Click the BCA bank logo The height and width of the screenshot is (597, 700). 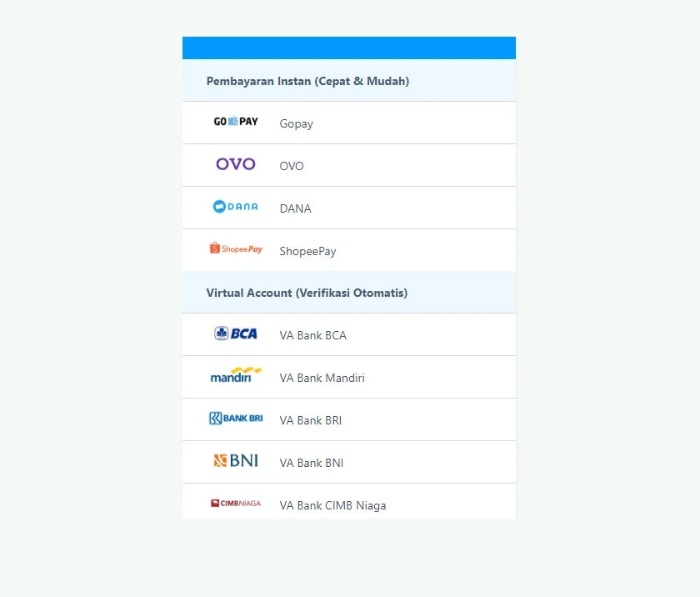(x=236, y=334)
